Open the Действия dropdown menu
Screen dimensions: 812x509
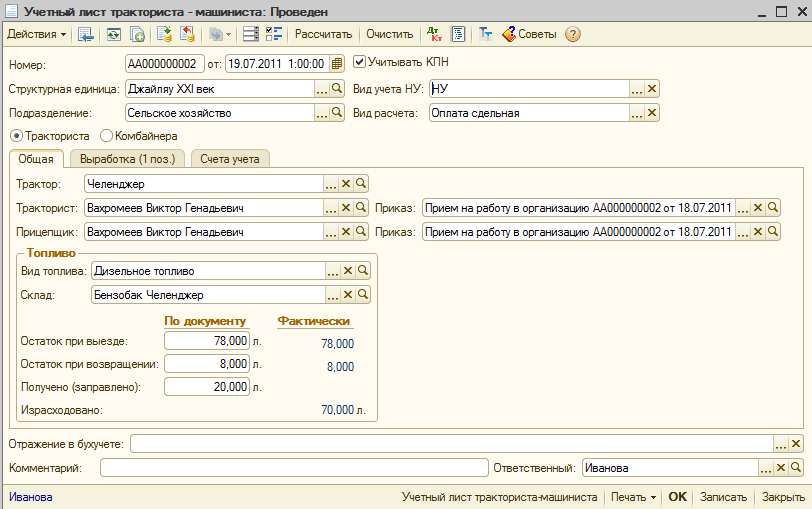point(36,34)
